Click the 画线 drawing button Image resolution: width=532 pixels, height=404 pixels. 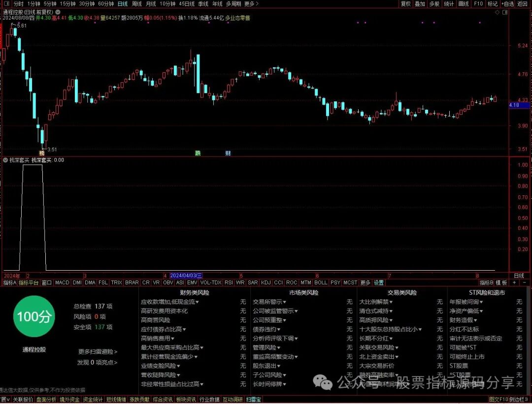coord(464,4)
